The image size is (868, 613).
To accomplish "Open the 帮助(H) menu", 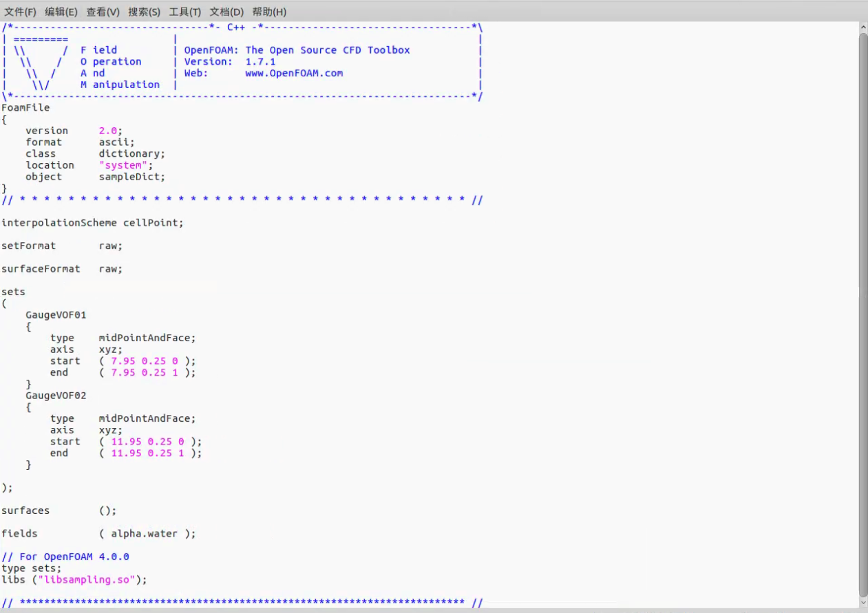I will [269, 12].
